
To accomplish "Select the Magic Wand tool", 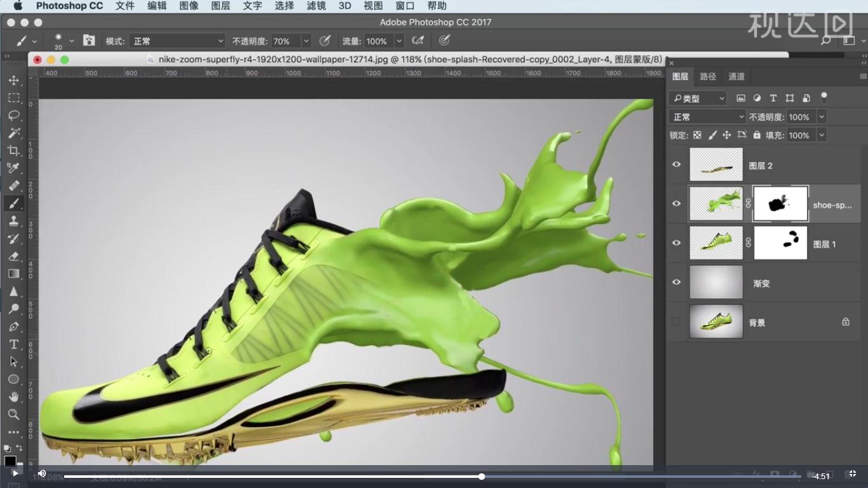I will (x=13, y=133).
